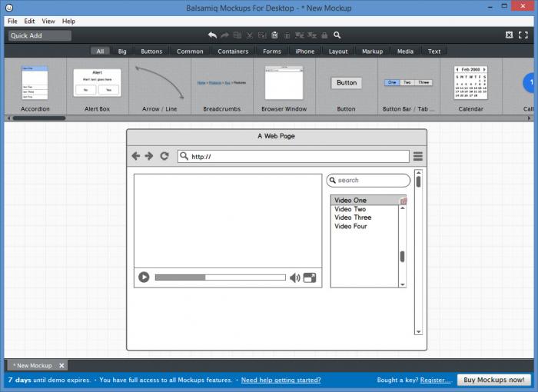
Task: Click the hamburger menu icon in mockup
Action: click(x=418, y=156)
